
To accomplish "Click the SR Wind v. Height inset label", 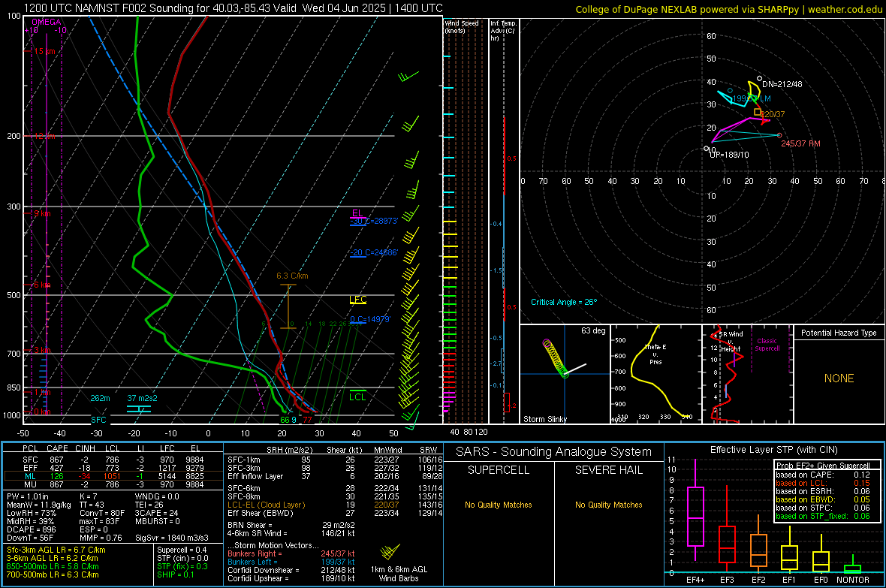I will coord(731,342).
